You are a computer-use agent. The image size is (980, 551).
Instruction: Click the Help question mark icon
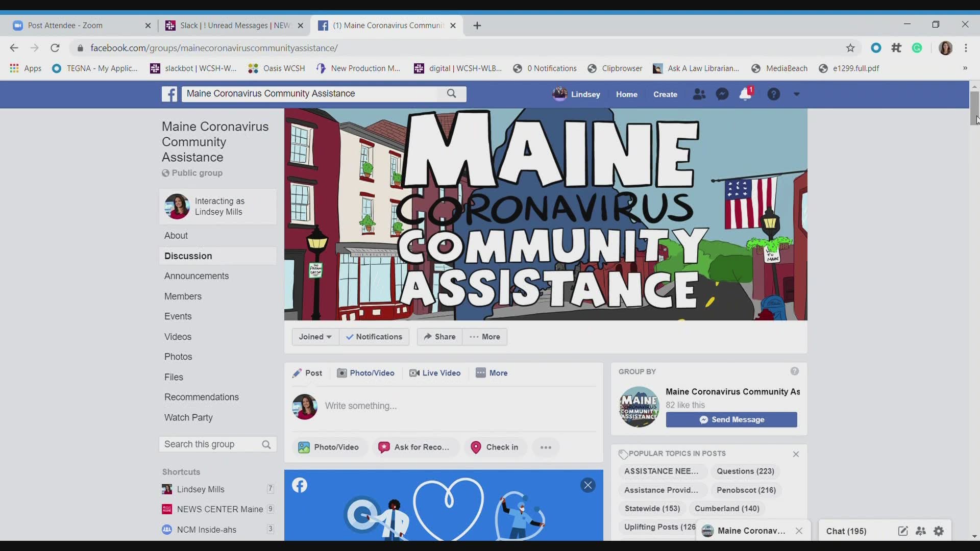point(773,94)
